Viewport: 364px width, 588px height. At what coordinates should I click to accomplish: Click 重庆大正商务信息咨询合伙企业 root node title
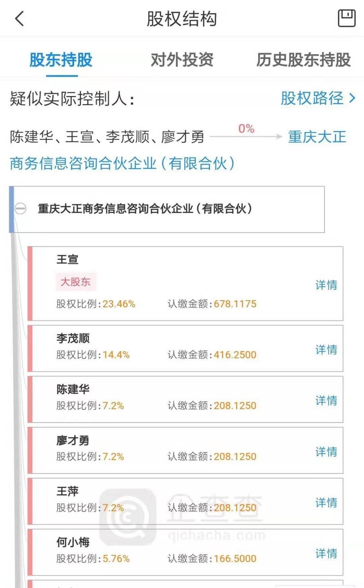coord(145,208)
